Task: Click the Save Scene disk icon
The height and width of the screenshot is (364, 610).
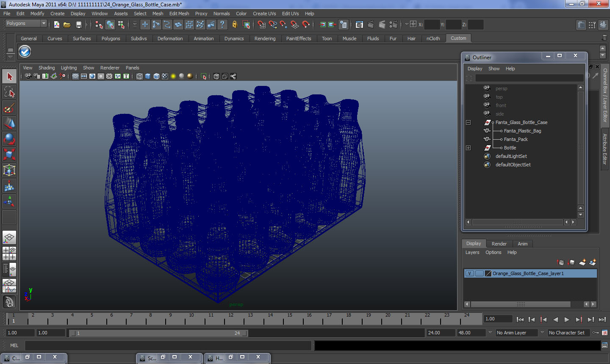Action: click(78, 25)
